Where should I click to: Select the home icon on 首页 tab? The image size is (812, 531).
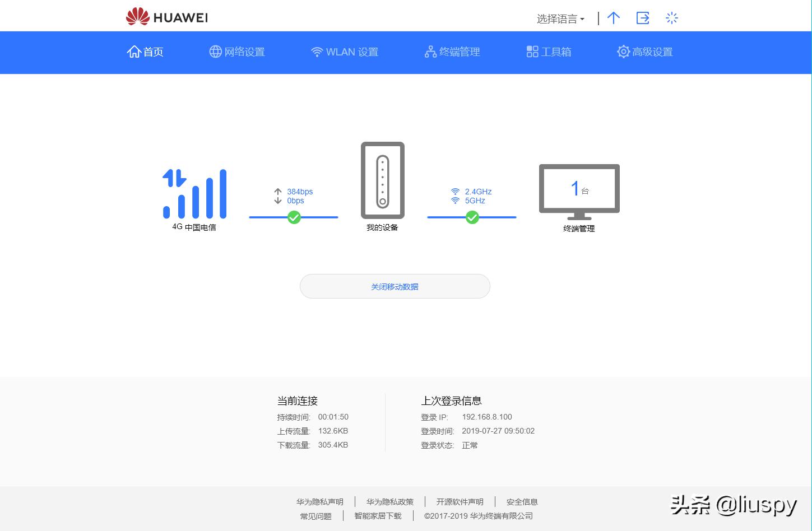click(134, 51)
